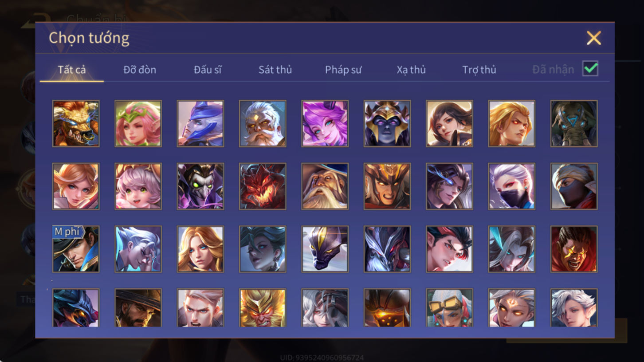Select the purple panther hero portrait
Viewport: 644px width, 362px height.
tap(325, 249)
